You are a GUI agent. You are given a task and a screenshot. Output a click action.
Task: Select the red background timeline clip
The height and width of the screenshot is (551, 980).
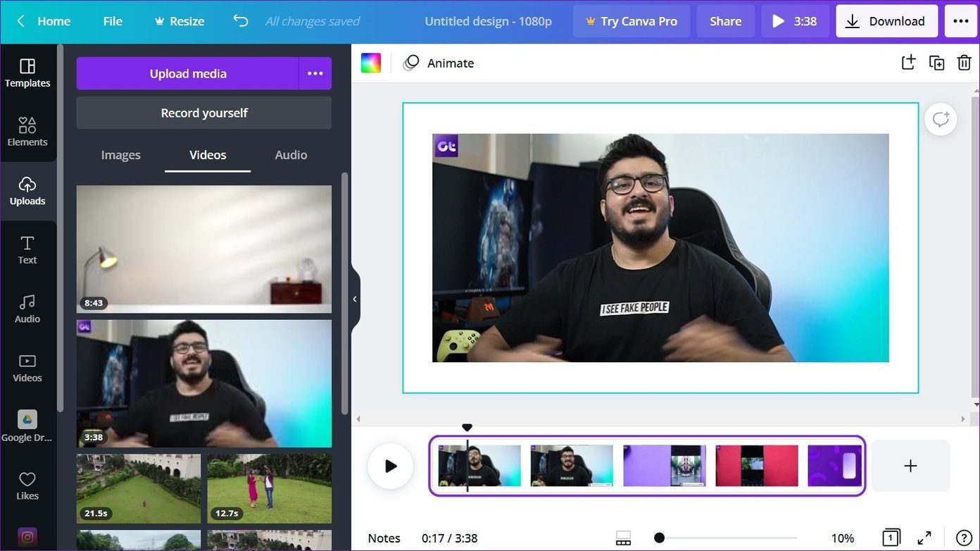pyautogui.click(x=757, y=466)
